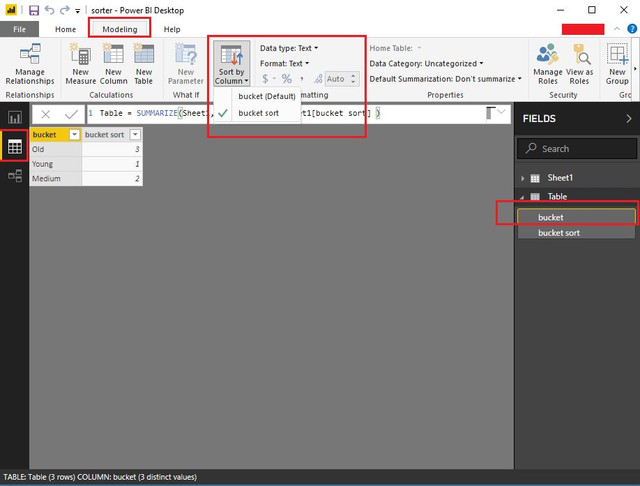Create a New Table
Screen dimensions: 640x486
[x=144, y=64]
